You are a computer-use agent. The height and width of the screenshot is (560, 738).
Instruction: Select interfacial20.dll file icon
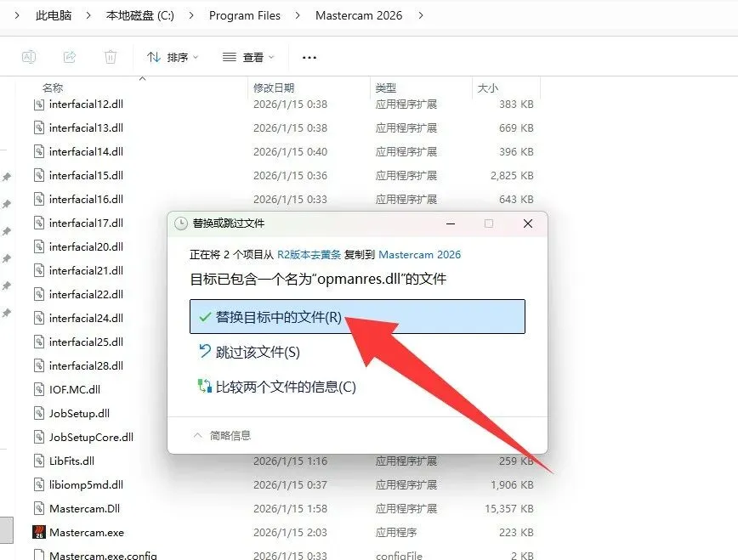pos(39,246)
